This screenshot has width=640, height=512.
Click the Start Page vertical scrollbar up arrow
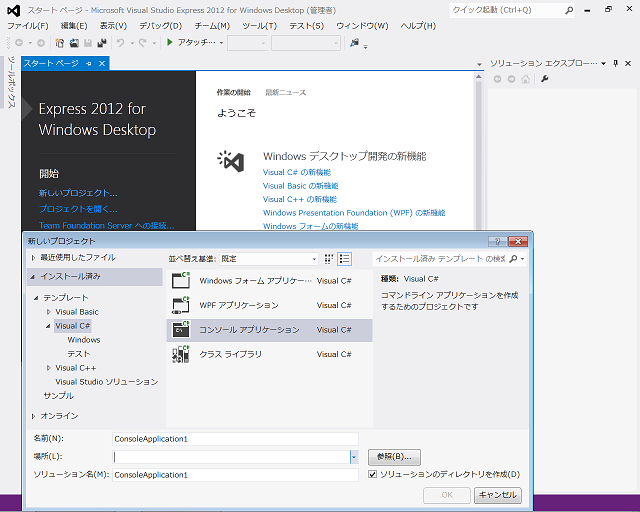pyautogui.click(x=479, y=77)
